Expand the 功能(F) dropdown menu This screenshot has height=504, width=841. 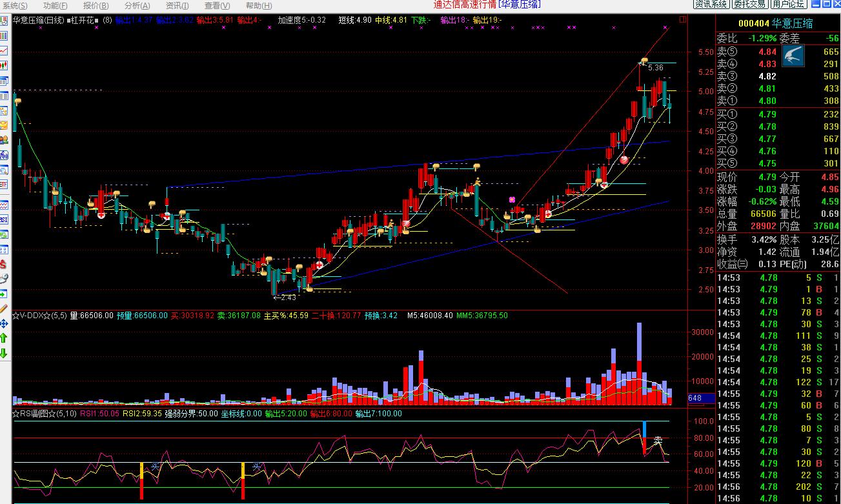coord(56,6)
